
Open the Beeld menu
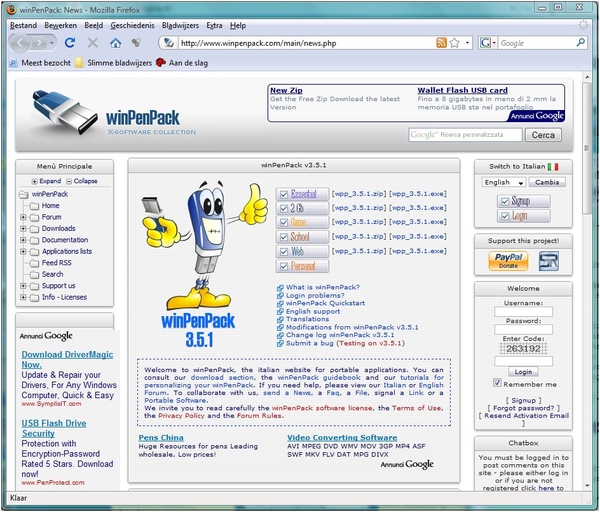click(x=94, y=26)
